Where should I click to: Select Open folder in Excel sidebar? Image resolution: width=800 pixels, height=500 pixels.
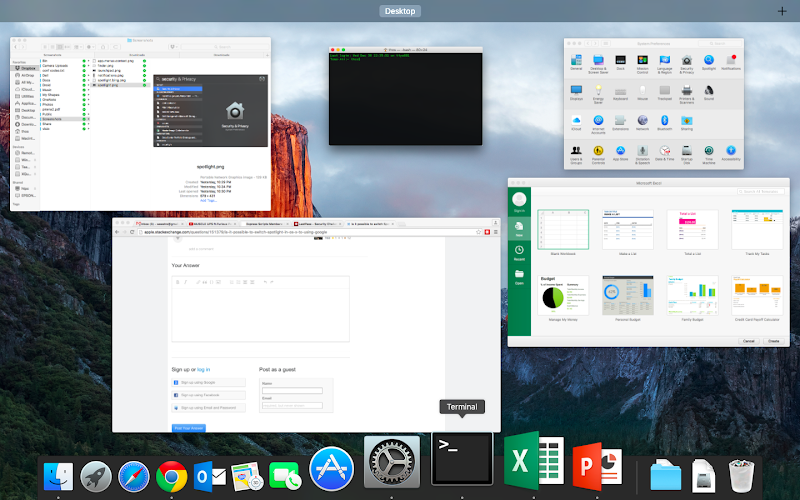(519, 276)
